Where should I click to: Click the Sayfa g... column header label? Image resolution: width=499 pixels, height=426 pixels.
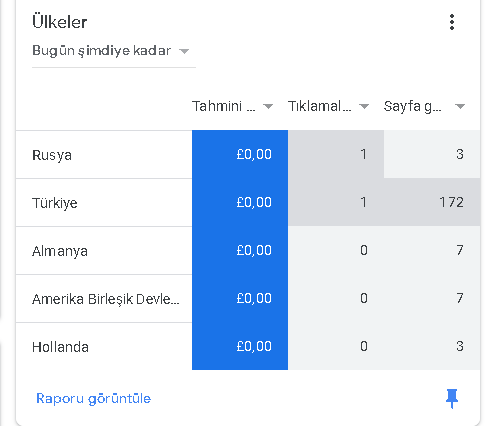(412, 106)
